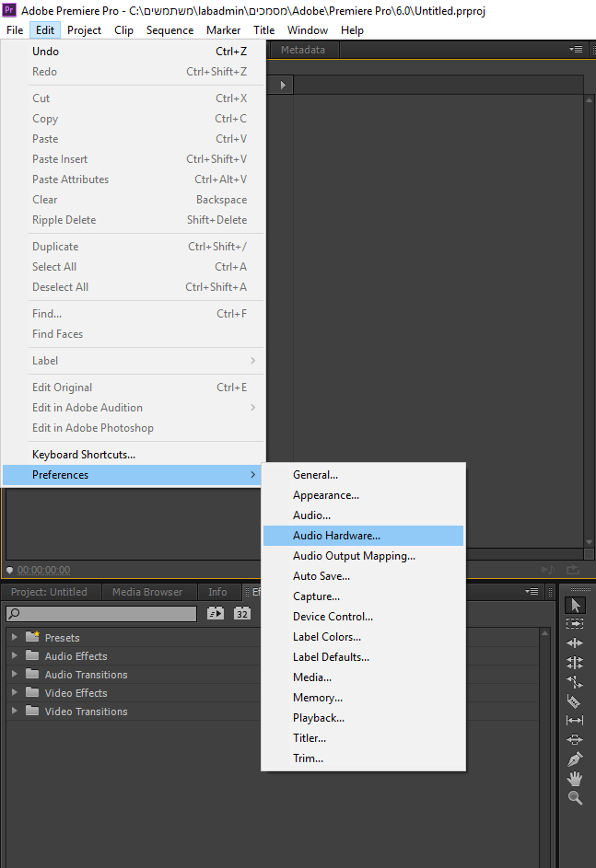
Task: Select the Pen tool
Action: pos(575,758)
